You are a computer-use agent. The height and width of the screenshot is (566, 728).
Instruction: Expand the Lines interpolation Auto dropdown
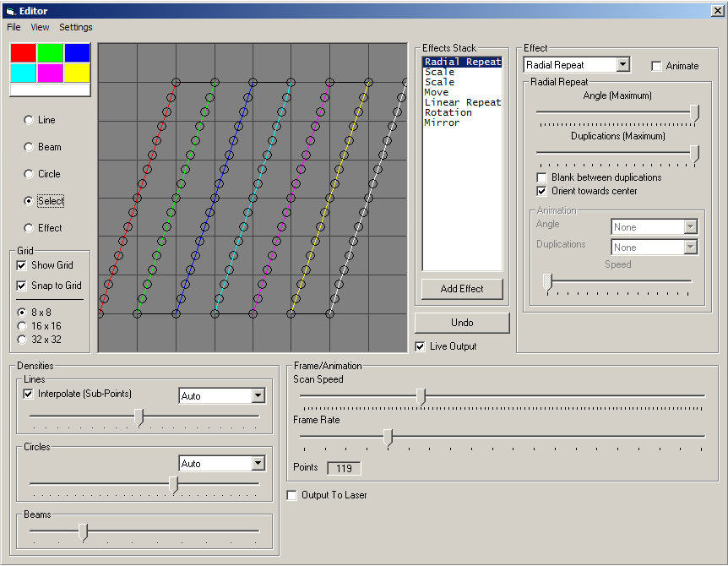(x=258, y=396)
